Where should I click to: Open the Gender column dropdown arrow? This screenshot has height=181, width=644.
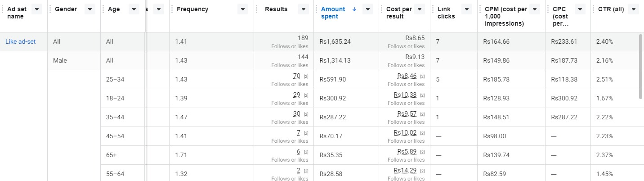pyautogui.click(x=90, y=9)
